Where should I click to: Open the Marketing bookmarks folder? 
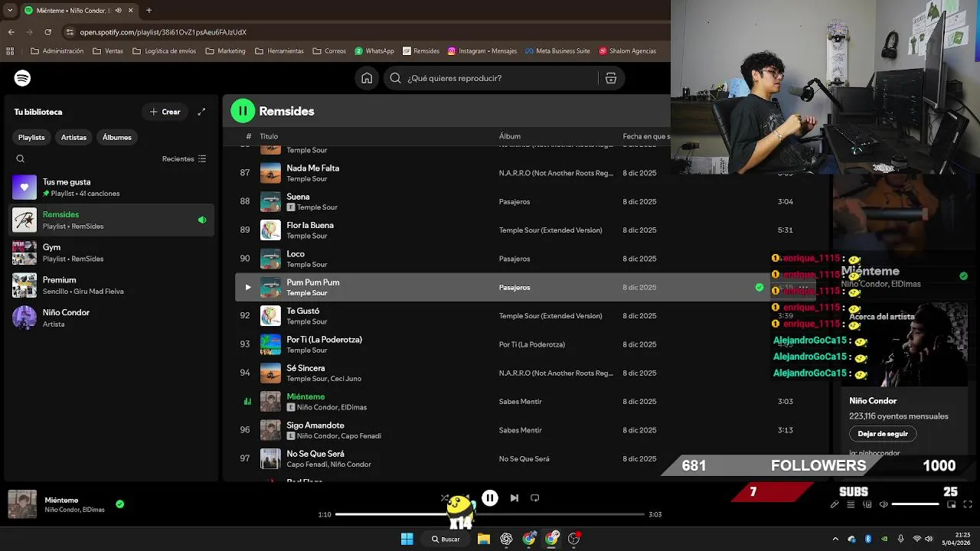pos(225,51)
